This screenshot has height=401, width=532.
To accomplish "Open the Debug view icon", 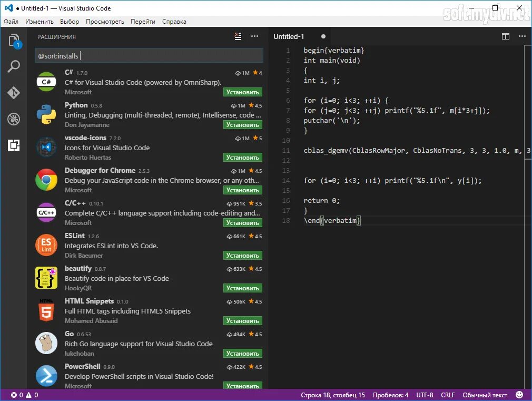I will coord(14,119).
